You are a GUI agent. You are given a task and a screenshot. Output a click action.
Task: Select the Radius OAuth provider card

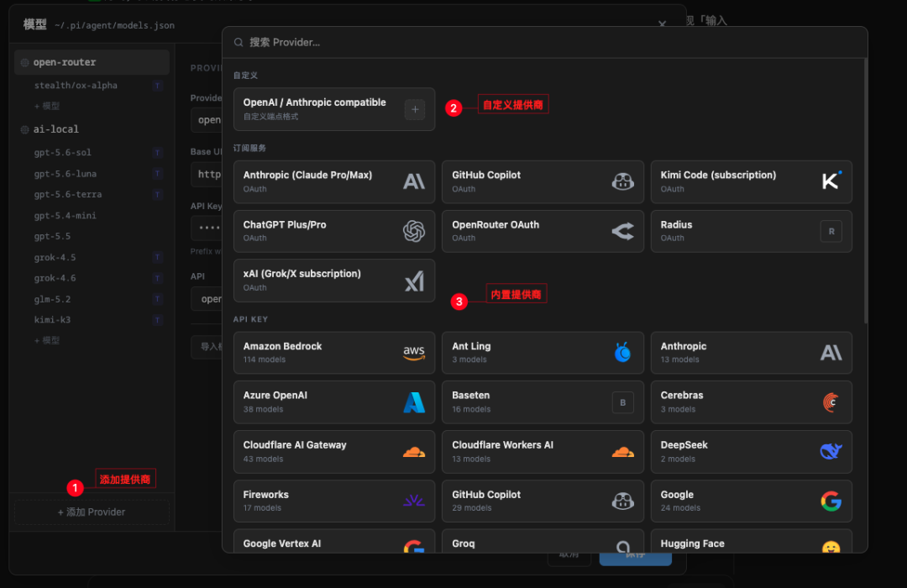(x=752, y=232)
